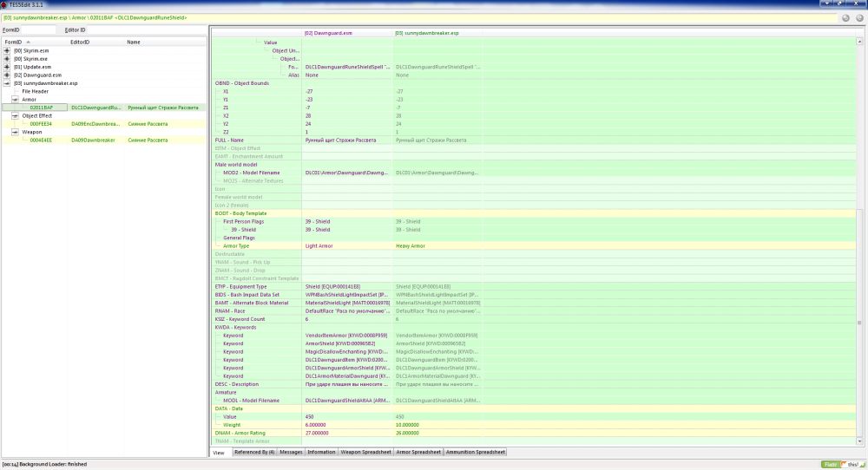
Task: Select record 0004E4EE in the tree
Action: [41, 140]
